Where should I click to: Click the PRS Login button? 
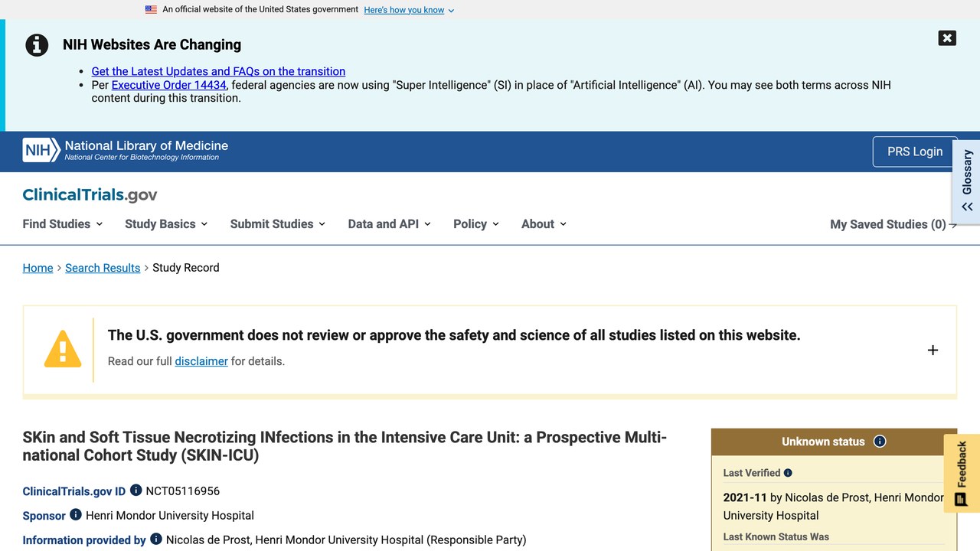tap(915, 152)
